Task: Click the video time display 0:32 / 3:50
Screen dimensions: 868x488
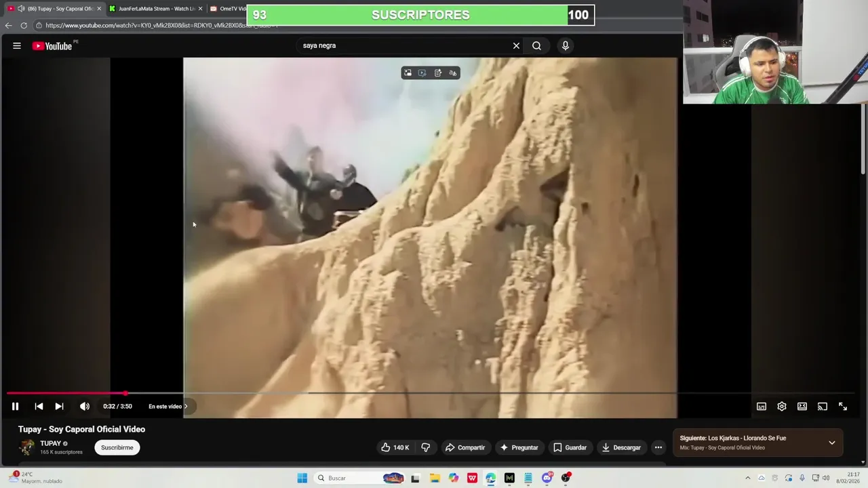Action: pos(117,406)
